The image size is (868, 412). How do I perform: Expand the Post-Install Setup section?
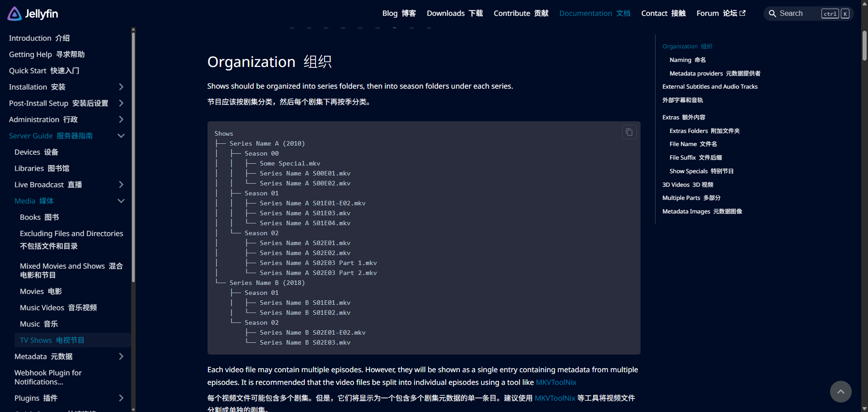point(121,103)
